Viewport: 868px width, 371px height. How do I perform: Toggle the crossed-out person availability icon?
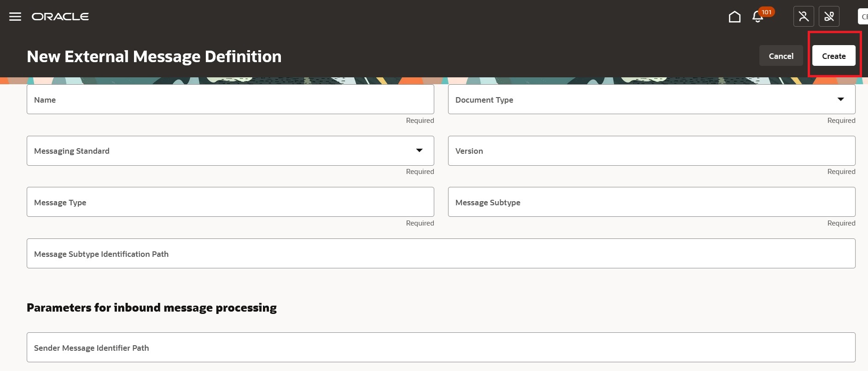pyautogui.click(x=804, y=17)
